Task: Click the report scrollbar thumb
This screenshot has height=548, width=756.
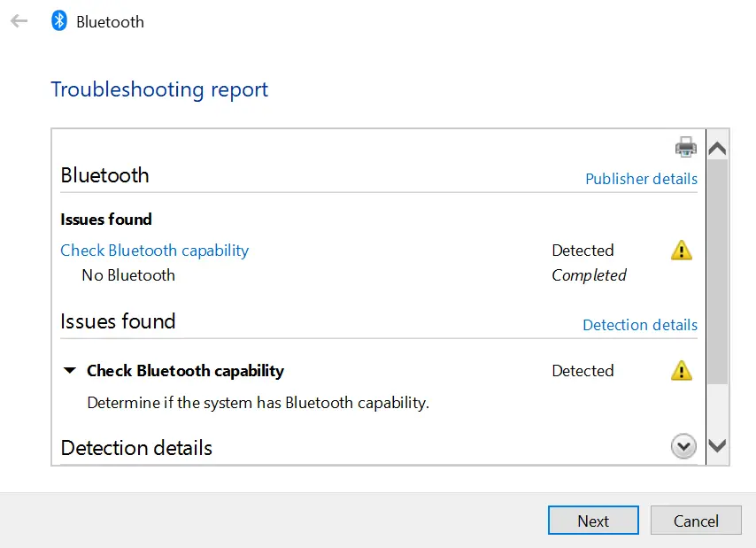Action: (x=717, y=272)
